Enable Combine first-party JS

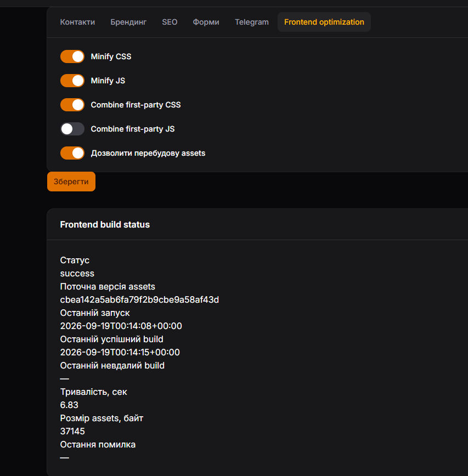pos(72,129)
